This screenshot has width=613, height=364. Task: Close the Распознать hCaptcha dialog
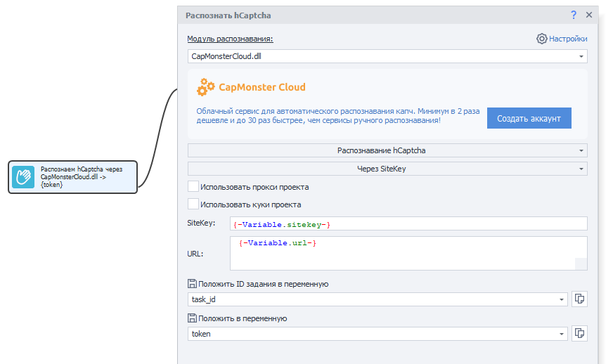[x=589, y=15]
